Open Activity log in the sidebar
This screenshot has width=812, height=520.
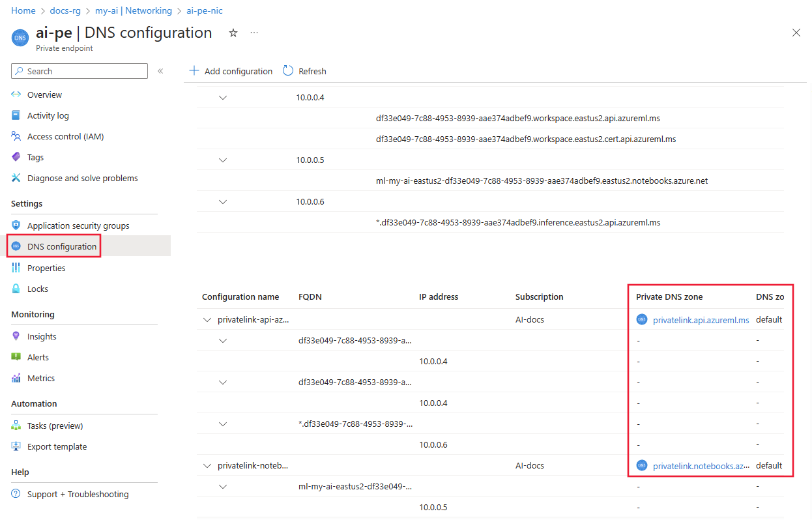pos(48,115)
